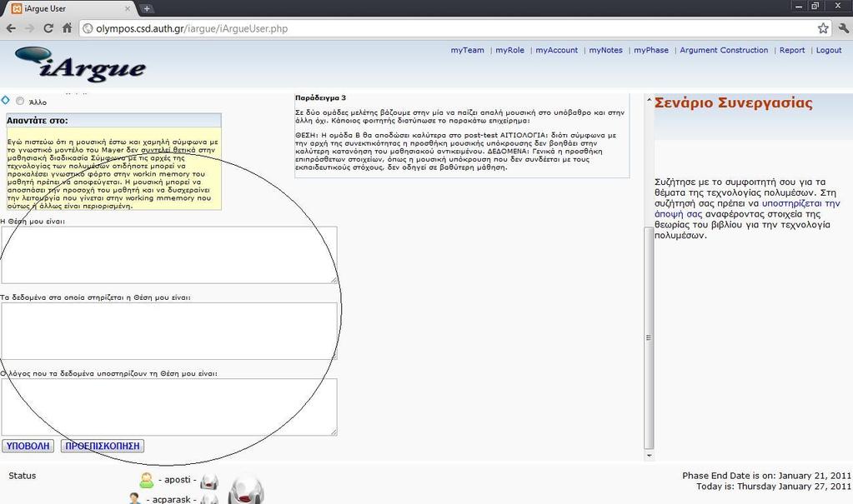
Task: Click the panel scrollbar up arrow
Action: pyautogui.click(x=649, y=100)
